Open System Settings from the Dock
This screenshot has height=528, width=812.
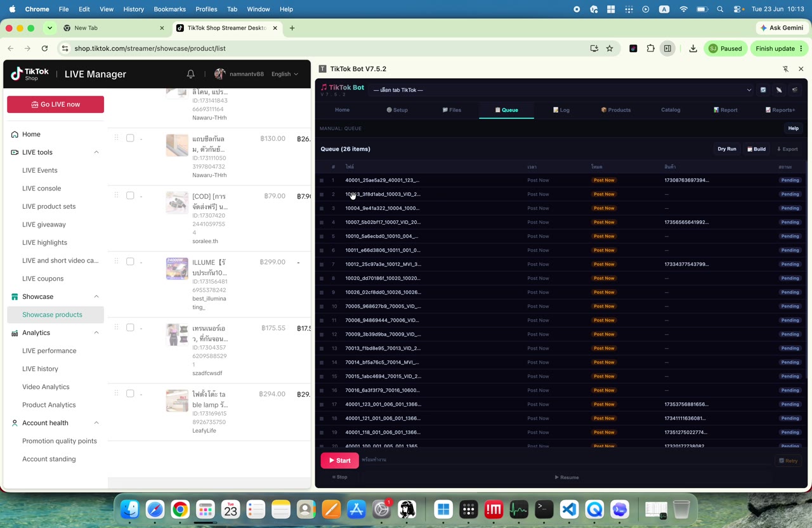381,509
